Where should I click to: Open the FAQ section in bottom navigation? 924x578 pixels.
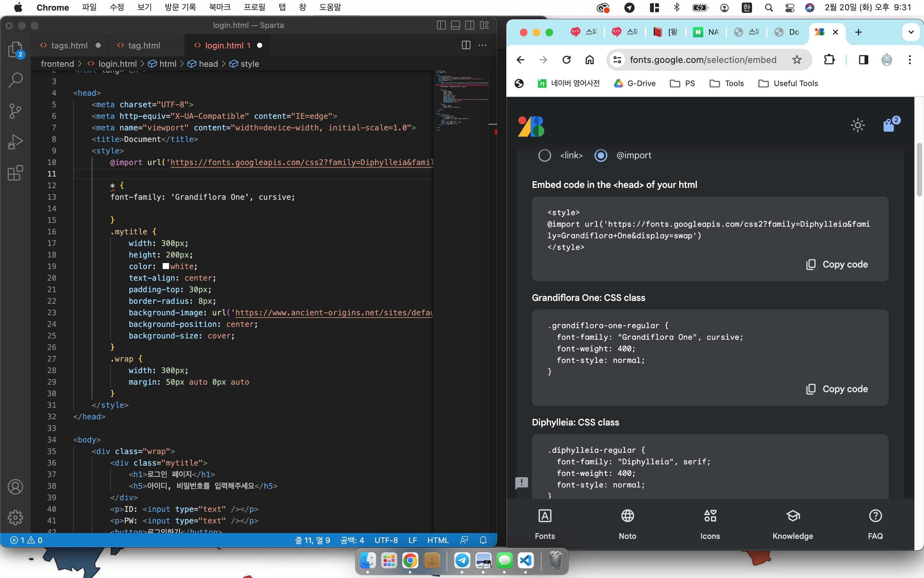pyautogui.click(x=875, y=524)
